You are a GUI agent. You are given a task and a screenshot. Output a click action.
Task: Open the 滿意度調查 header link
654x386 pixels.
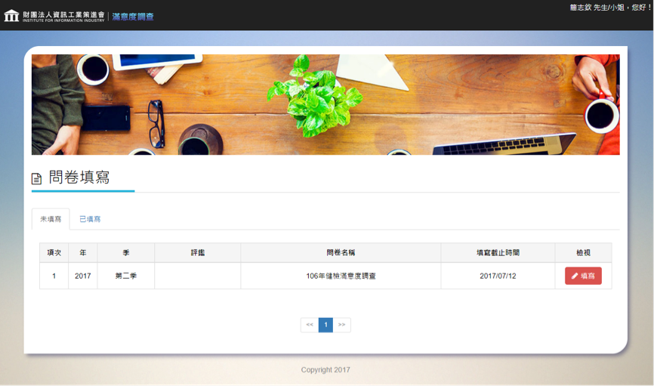point(133,17)
